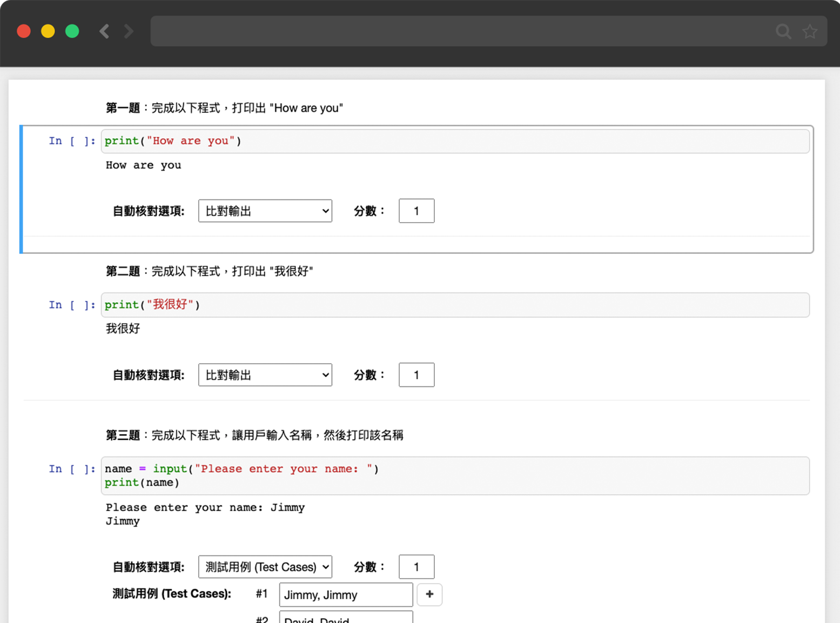Click the 自動核對選項 label under question three
The width and height of the screenshot is (840, 623).
click(x=149, y=567)
